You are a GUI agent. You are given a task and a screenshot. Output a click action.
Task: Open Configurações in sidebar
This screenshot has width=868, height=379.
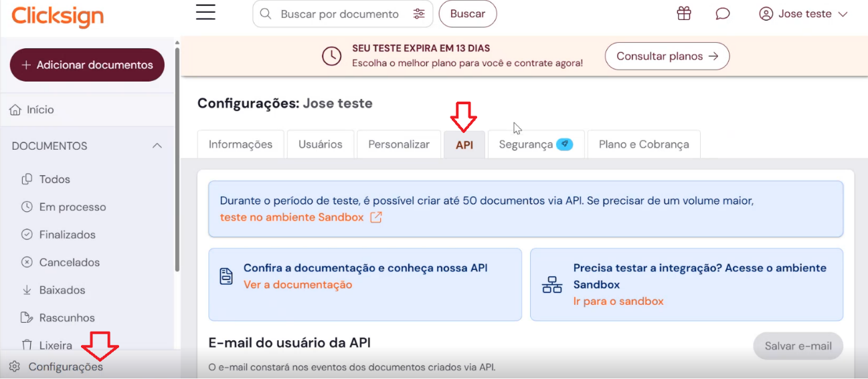click(x=66, y=366)
